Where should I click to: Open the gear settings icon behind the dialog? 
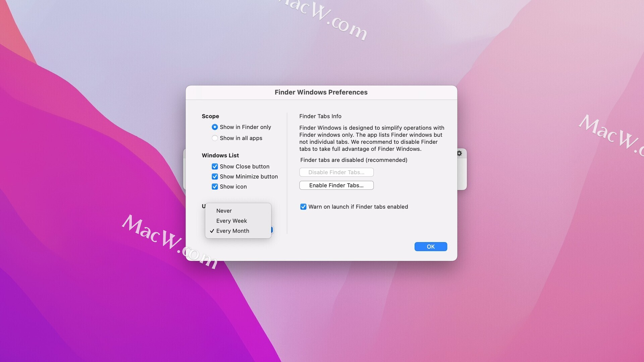(460, 153)
